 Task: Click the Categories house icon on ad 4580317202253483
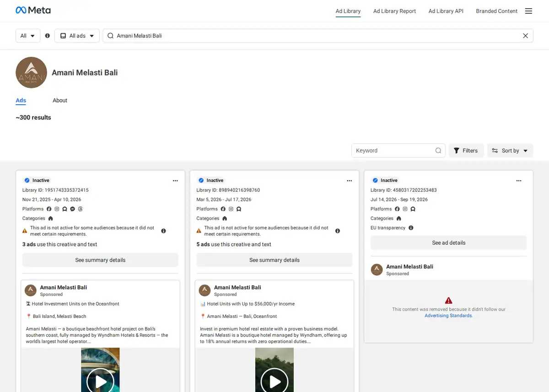pos(398,219)
